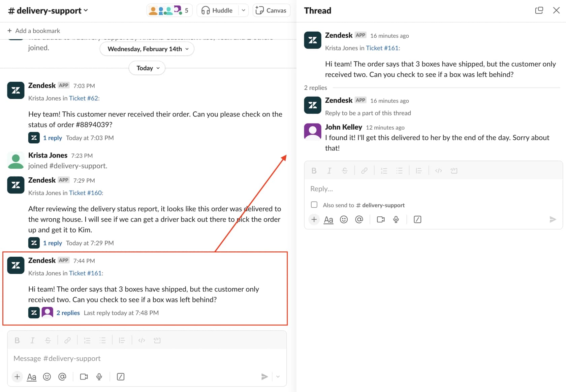Insert link in thread reply toolbar
The width and height of the screenshot is (566, 392).
[364, 171]
